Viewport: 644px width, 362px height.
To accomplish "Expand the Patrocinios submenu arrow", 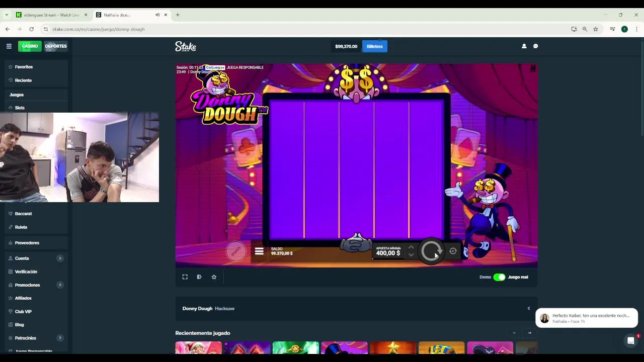I will click(60, 338).
